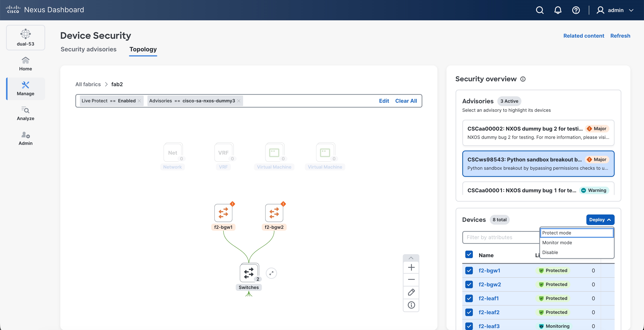
Task: Uncheck the f2-bgw1 row checkbox
Action: 469,271
